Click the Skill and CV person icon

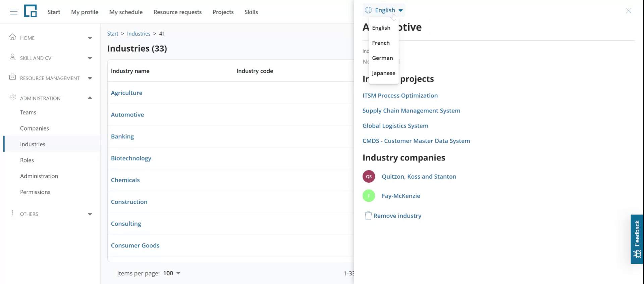(x=12, y=57)
